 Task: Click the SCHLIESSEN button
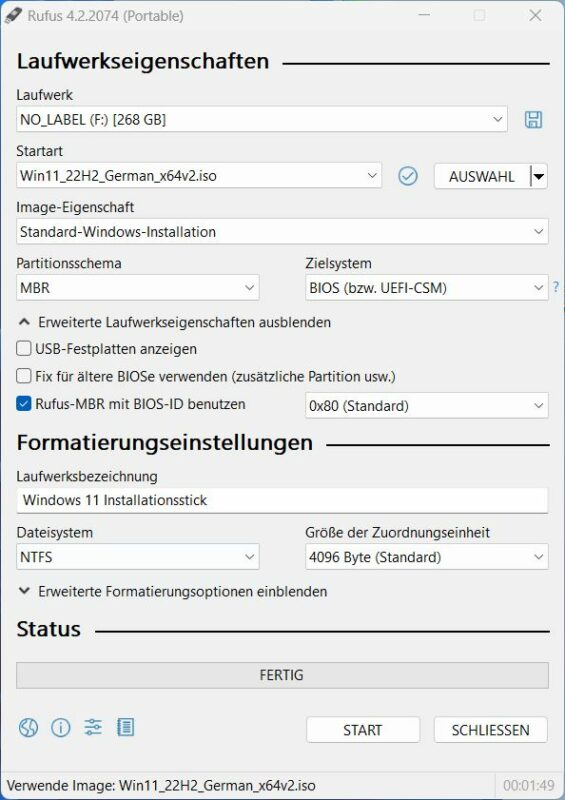tap(490, 730)
